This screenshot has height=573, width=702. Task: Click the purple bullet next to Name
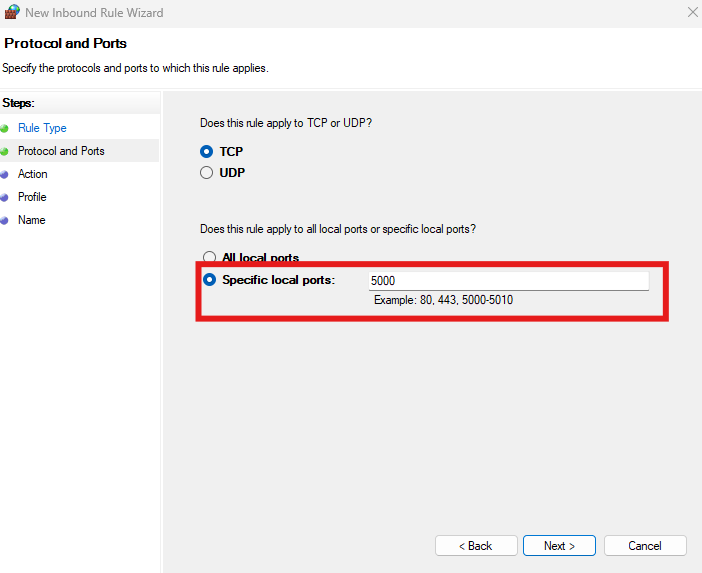click(5, 220)
